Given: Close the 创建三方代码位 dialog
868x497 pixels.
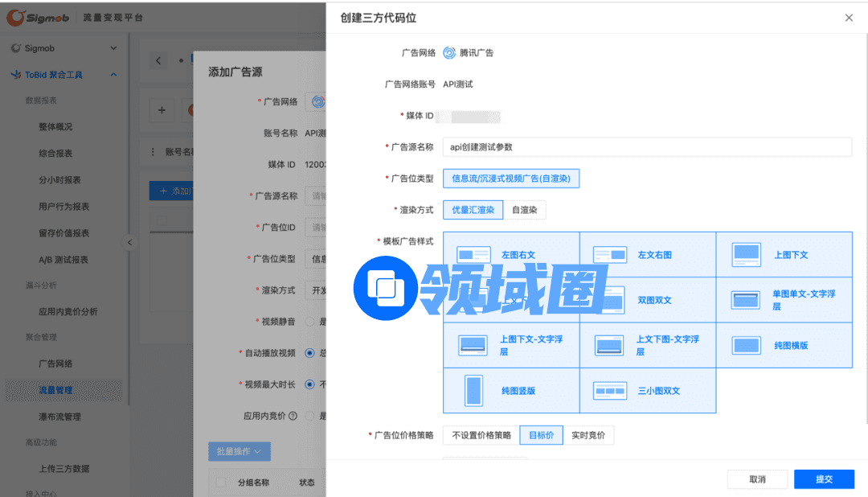Looking at the screenshot, I should point(849,18).
